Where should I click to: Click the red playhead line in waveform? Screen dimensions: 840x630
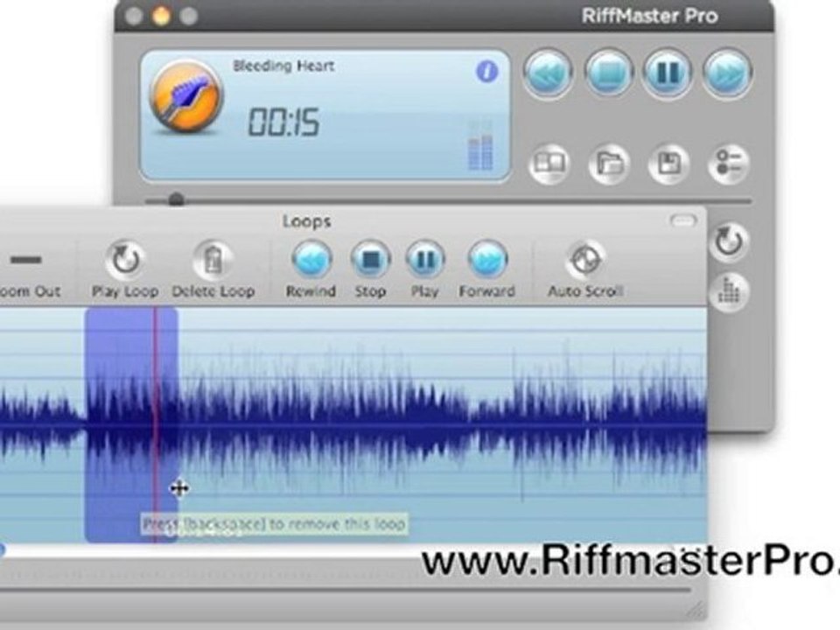[x=155, y=425]
